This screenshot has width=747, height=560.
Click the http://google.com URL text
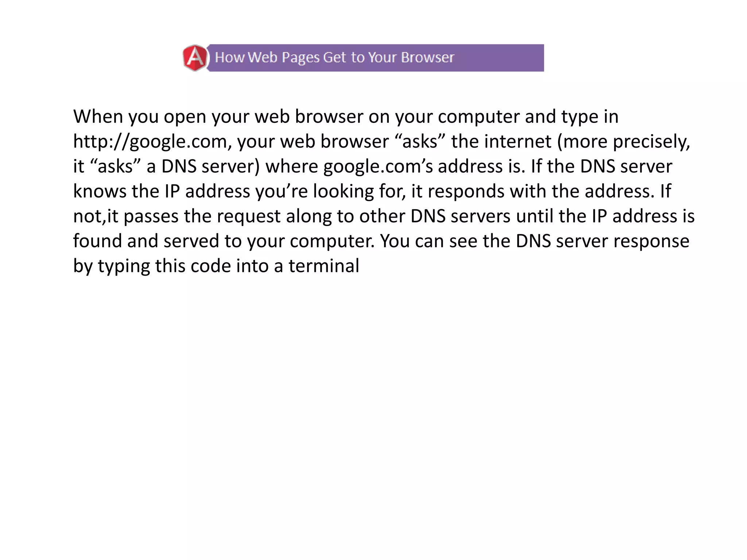coord(150,141)
